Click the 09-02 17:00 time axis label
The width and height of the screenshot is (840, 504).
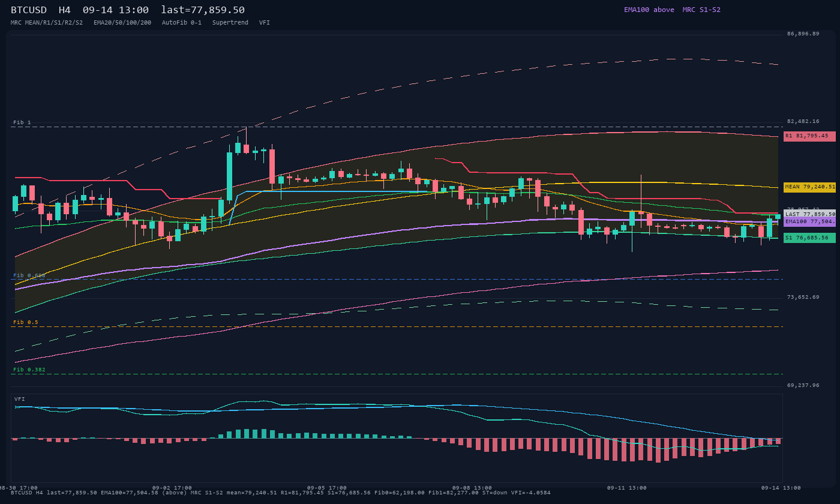172,488
